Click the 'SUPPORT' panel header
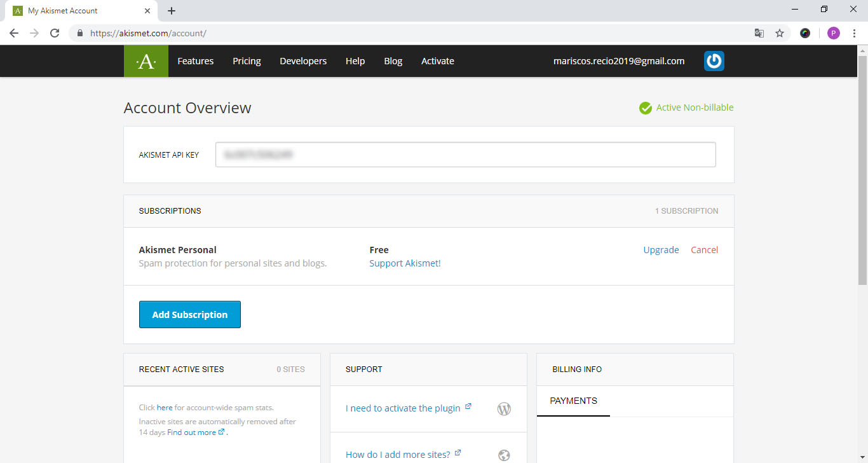Screen dimensions: 868x463 [x=364, y=370]
